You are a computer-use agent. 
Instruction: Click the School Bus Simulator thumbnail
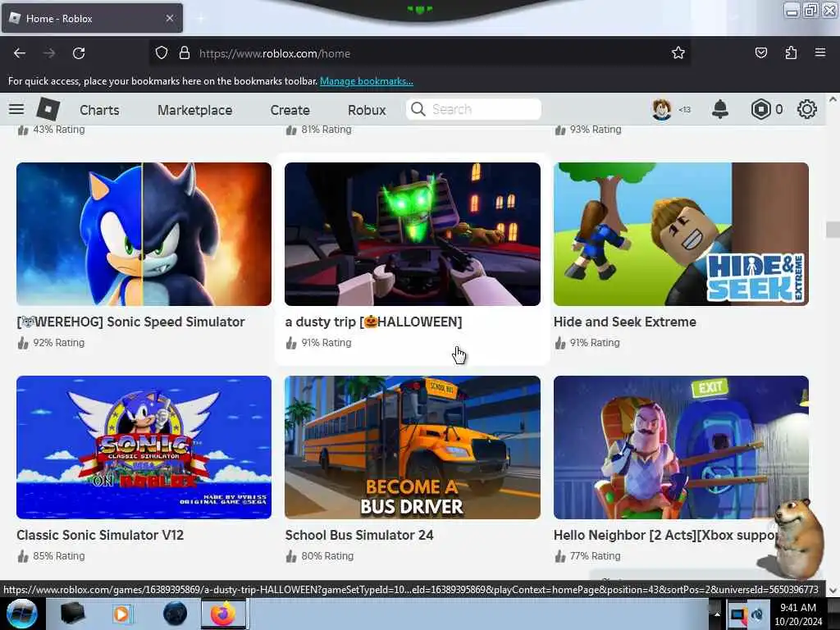tap(413, 447)
